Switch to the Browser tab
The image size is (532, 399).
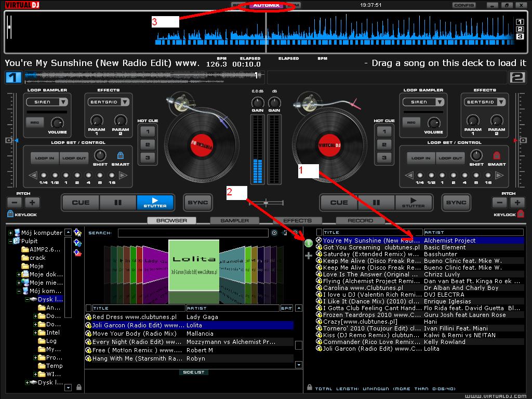click(x=171, y=220)
